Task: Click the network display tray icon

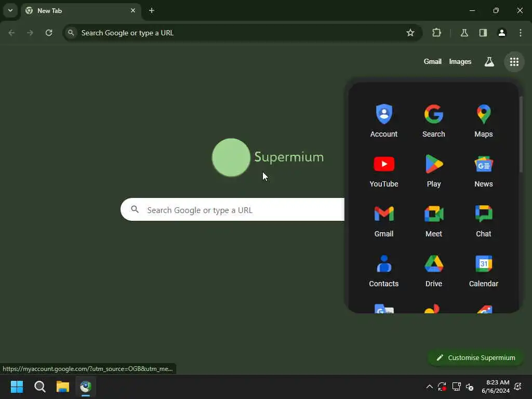Action: point(456,387)
